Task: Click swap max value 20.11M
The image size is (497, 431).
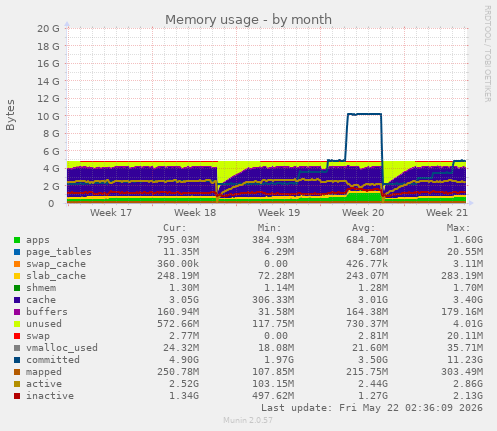Action: (465, 336)
